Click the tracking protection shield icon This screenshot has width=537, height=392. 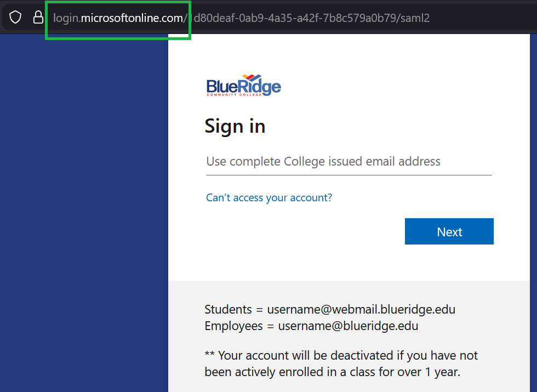pos(15,17)
